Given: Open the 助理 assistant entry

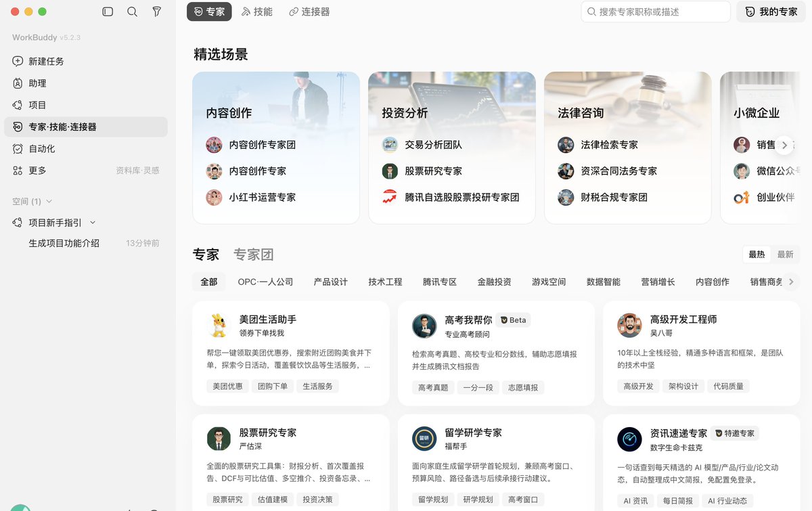Looking at the screenshot, I should click(x=86, y=83).
